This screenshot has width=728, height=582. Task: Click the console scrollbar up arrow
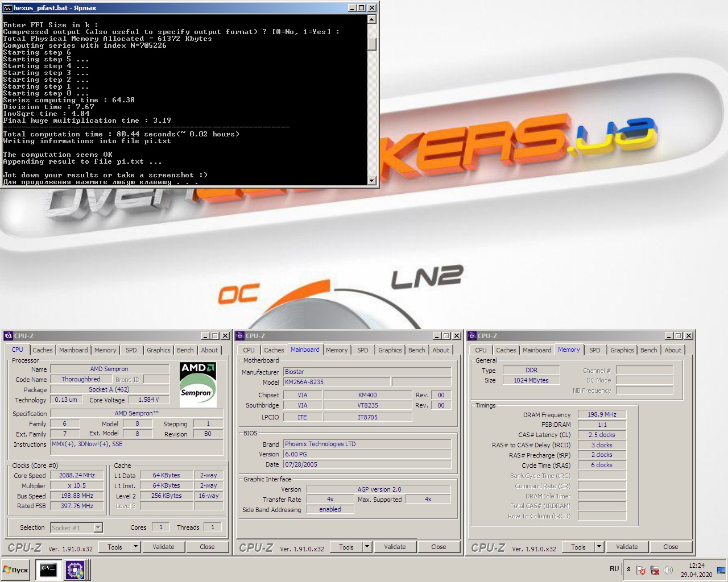372,19
